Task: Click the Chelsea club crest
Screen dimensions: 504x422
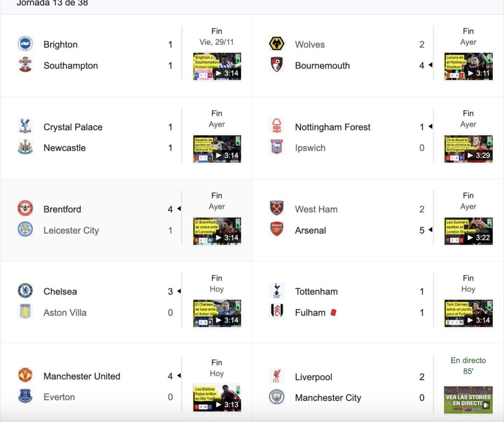Action: [x=25, y=291]
